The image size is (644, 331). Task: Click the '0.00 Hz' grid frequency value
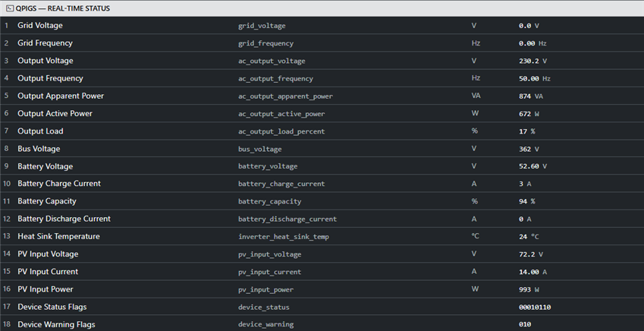tap(532, 43)
